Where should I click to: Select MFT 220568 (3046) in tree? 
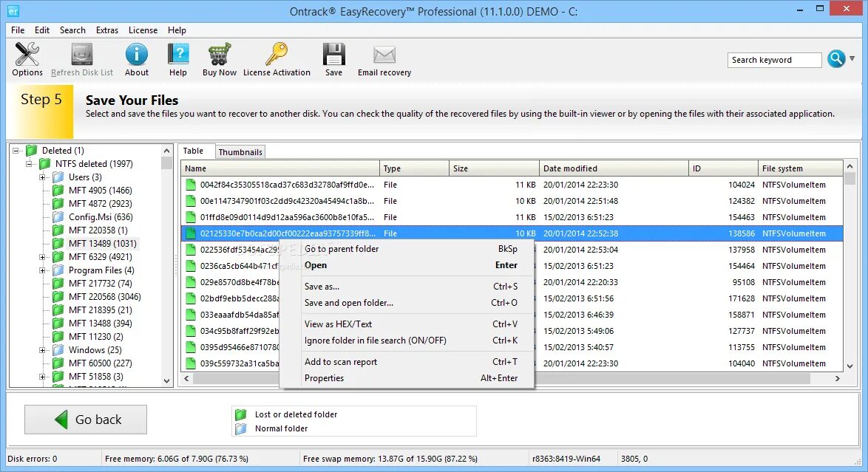point(105,297)
